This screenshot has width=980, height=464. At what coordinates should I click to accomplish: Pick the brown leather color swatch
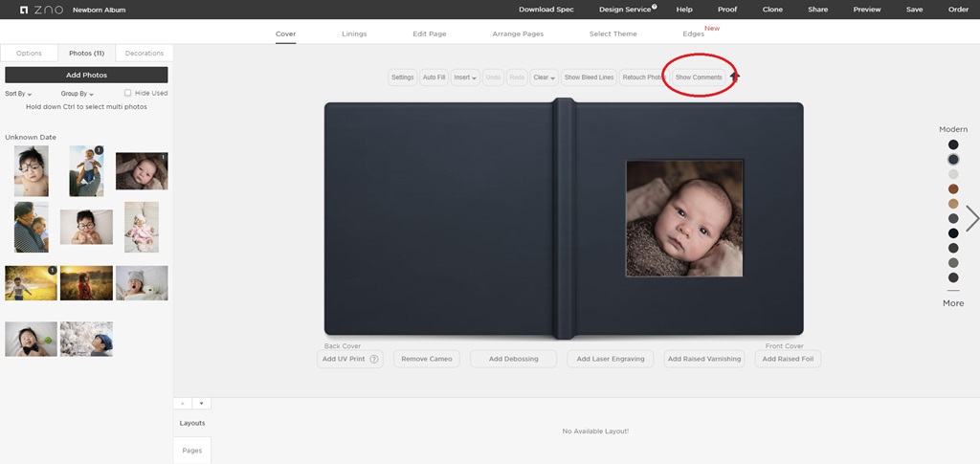[x=953, y=188]
